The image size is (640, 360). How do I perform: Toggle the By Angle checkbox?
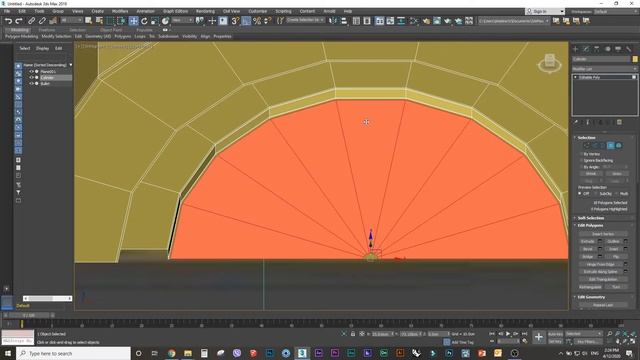tap(581, 167)
